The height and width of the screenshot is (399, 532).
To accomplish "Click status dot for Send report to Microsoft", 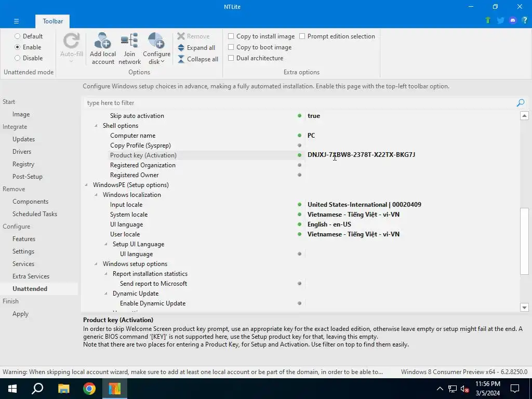I will (x=299, y=283).
